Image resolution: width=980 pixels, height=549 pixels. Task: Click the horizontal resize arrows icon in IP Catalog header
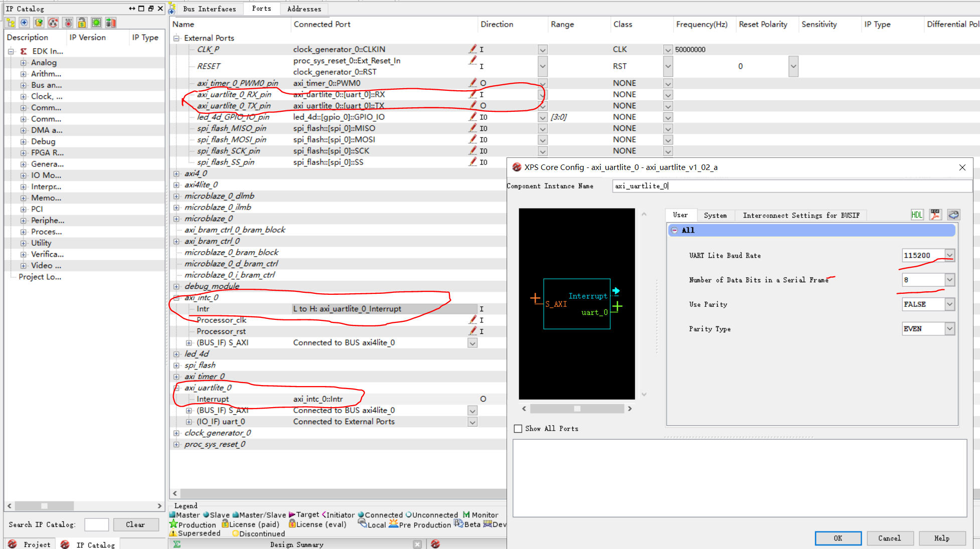tap(132, 9)
